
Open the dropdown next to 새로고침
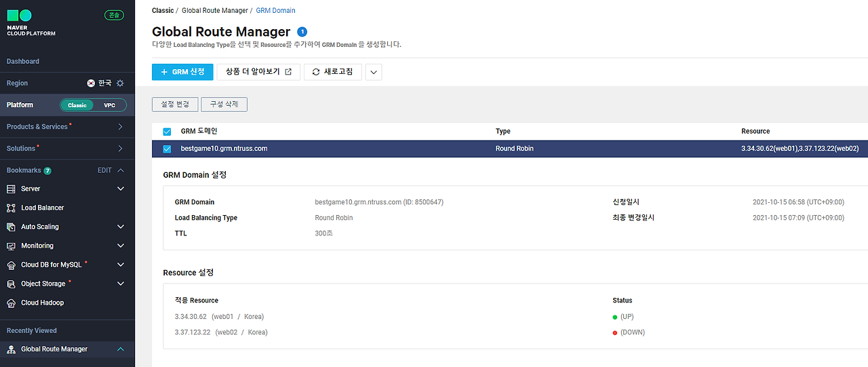click(374, 72)
